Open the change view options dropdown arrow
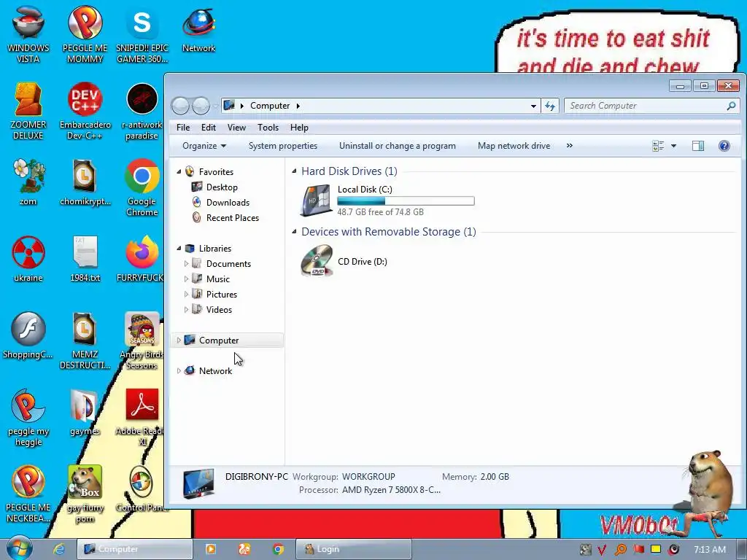747x560 pixels. (673, 146)
